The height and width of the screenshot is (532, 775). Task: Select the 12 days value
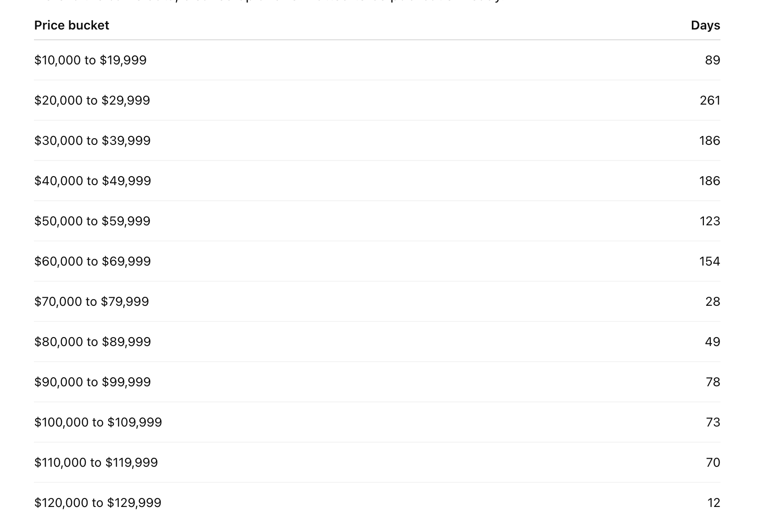click(714, 503)
